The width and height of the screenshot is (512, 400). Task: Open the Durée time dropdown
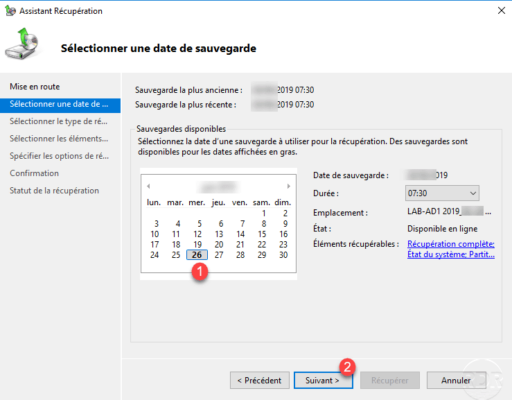442,193
